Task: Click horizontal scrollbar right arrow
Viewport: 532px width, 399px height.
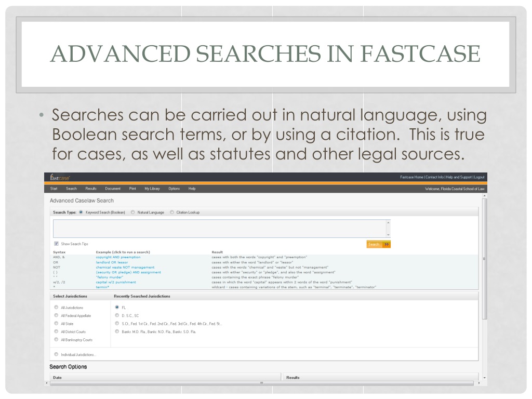Action: click(478, 383)
